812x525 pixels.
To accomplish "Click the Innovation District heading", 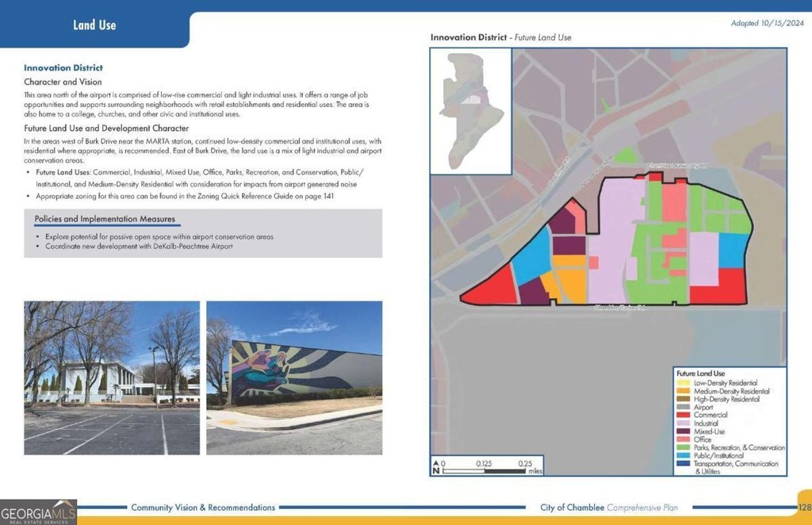I will click(x=63, y=68).
